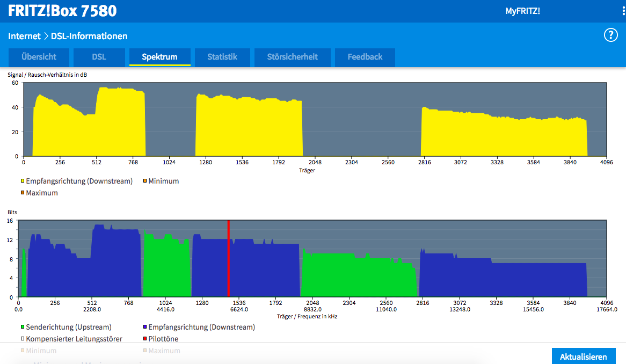Click the '6624.0' frequency value
626x364 pixels.
tap(239, 309)
